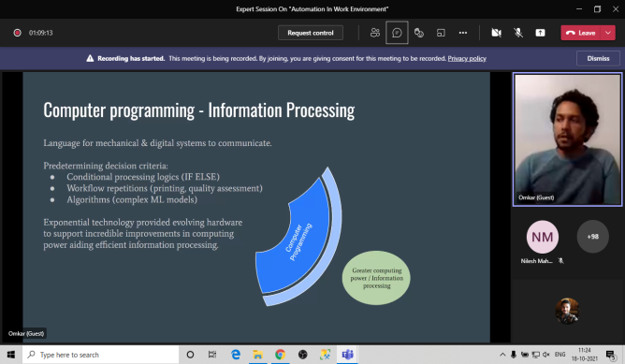Open the meeting chat icon
The image size is (625, 364).
(x=397, y=33)
